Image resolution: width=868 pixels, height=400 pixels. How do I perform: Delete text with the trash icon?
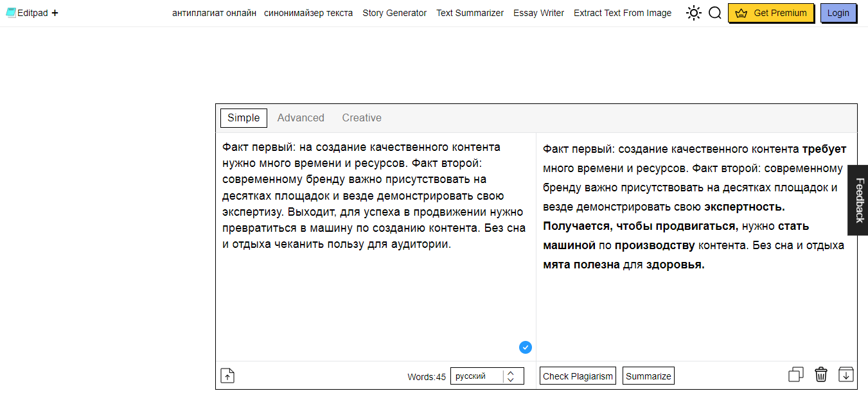point(820,374)
